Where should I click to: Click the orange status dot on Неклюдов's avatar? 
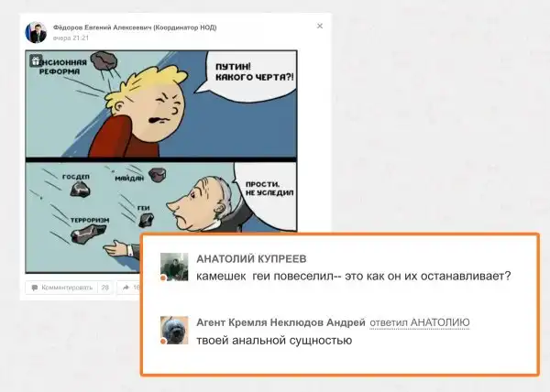(x=163, y=342)
